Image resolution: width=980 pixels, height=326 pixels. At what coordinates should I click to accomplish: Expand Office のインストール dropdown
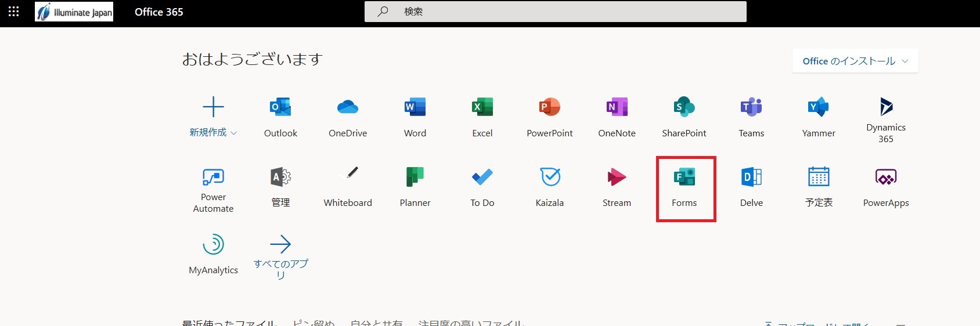(x=855, y=61)
